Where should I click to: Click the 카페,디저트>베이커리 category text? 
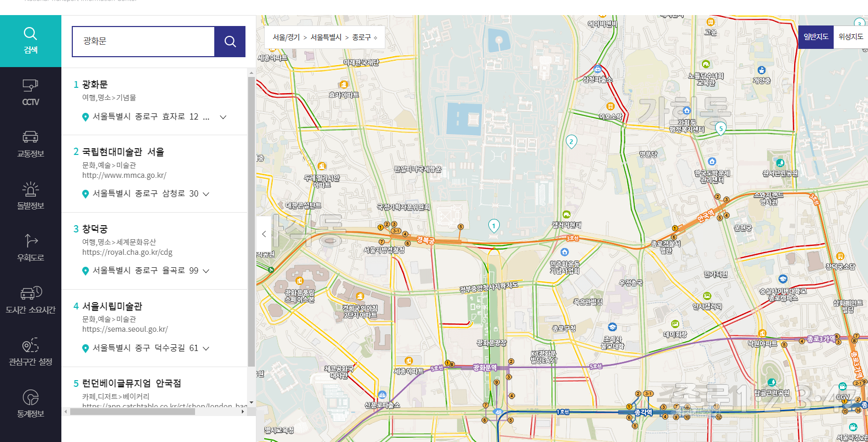pyautogui.click(x=115, y=397)
